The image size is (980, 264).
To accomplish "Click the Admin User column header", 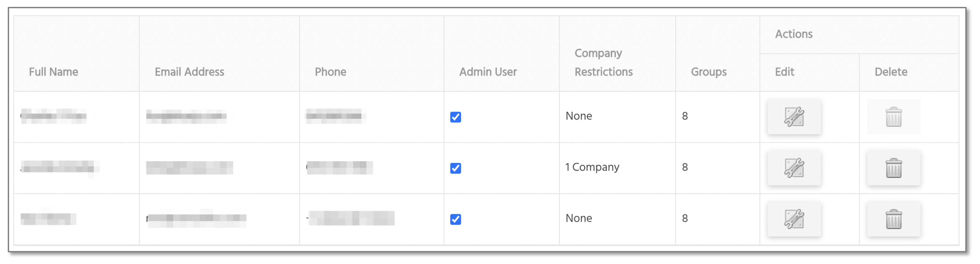I will point(488,72).
